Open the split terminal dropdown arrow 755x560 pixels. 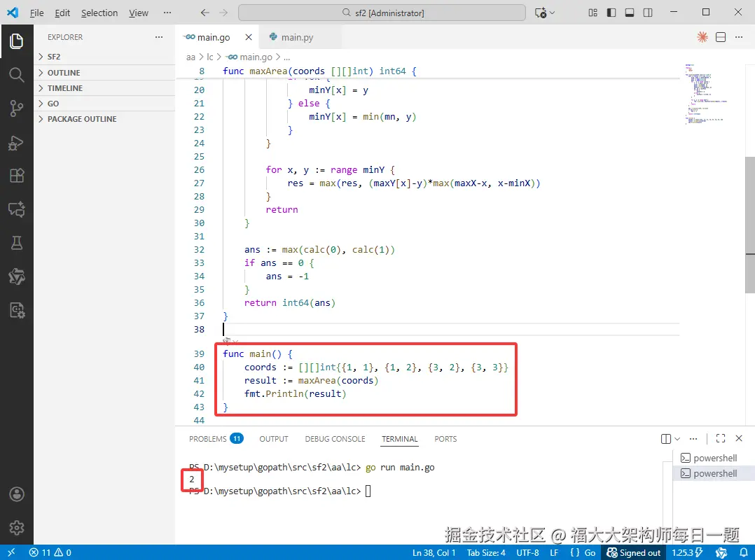pyautogui.click(x=677, y=438)
